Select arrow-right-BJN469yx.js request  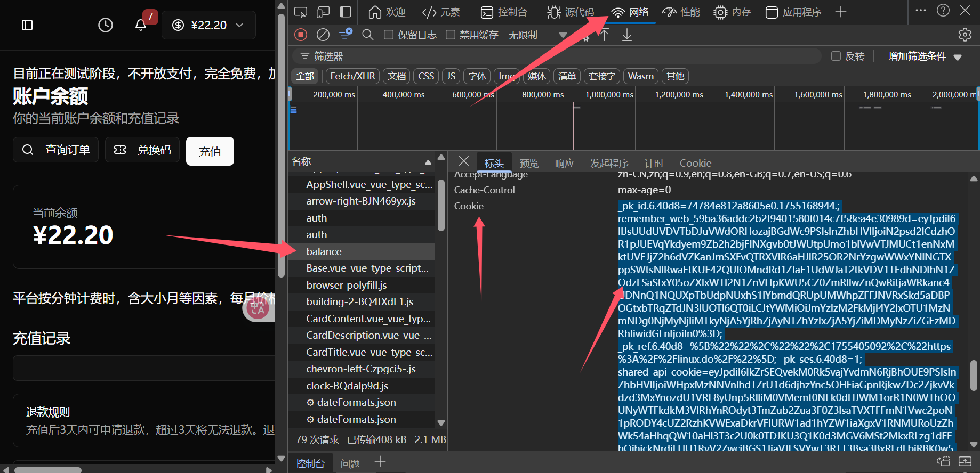pyautogui.click(x=362, y=201)
